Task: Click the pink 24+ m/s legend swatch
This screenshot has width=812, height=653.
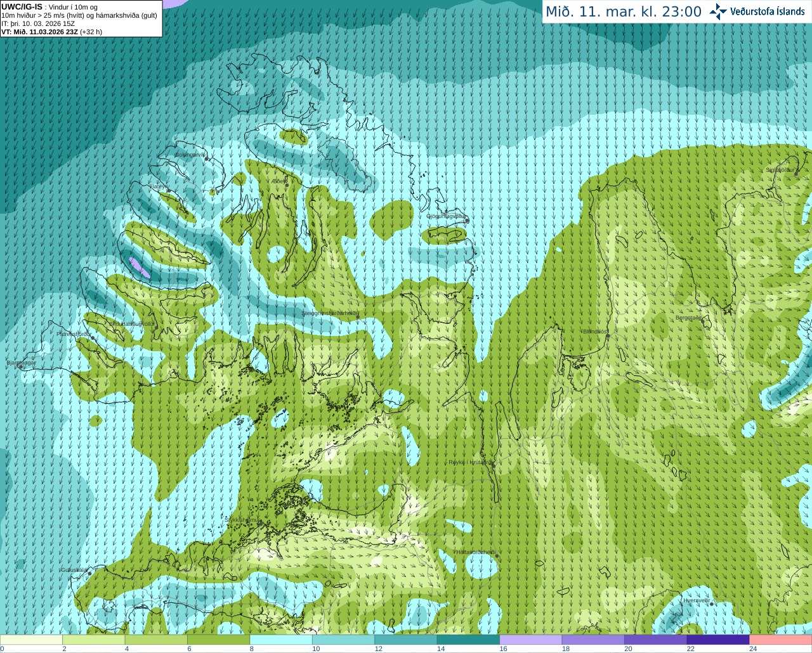Action: [780, 640]
